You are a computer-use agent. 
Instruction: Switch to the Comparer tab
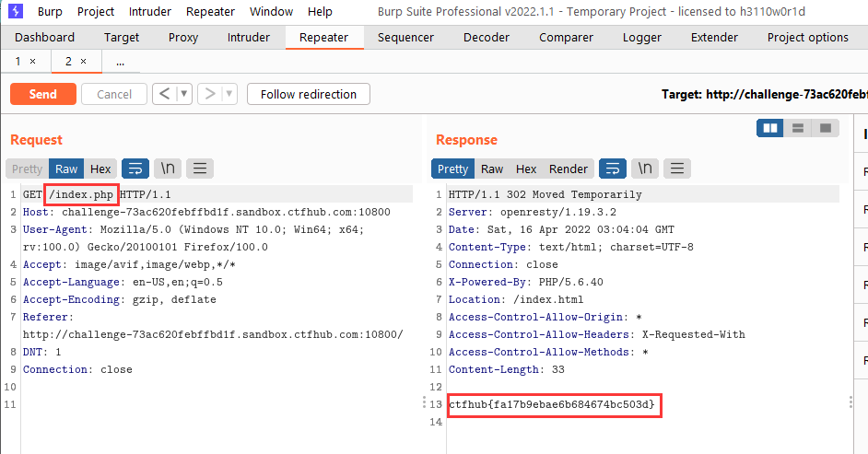pyautogui.click(x=566, y=37)
